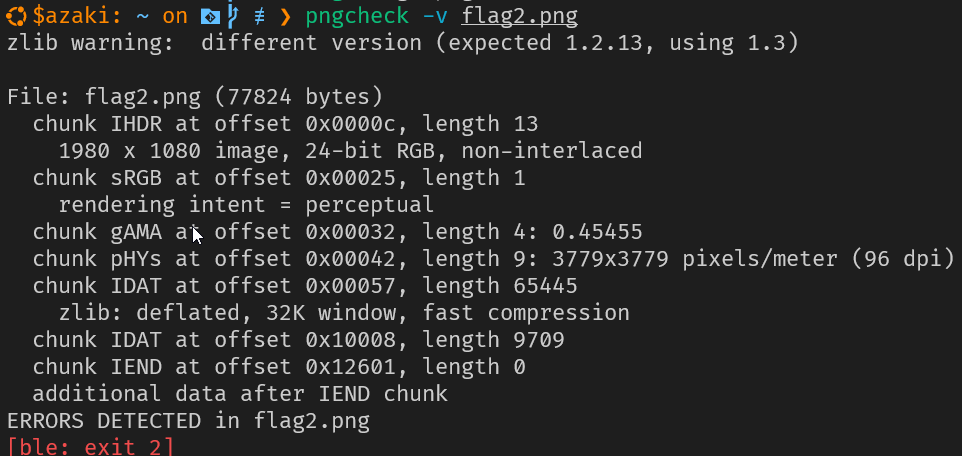The image size is (962, 456).
Task: Click the sRGB chunk line
Action: pyautogui.click(x=279, y=177)
